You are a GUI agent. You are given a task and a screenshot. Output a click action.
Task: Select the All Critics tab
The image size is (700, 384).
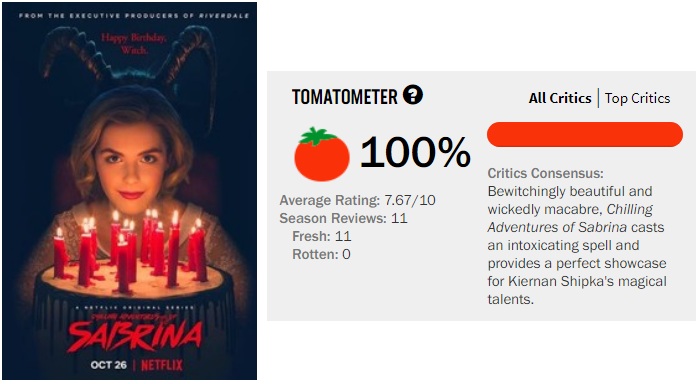pyautogui.click(x=560, y=98)
